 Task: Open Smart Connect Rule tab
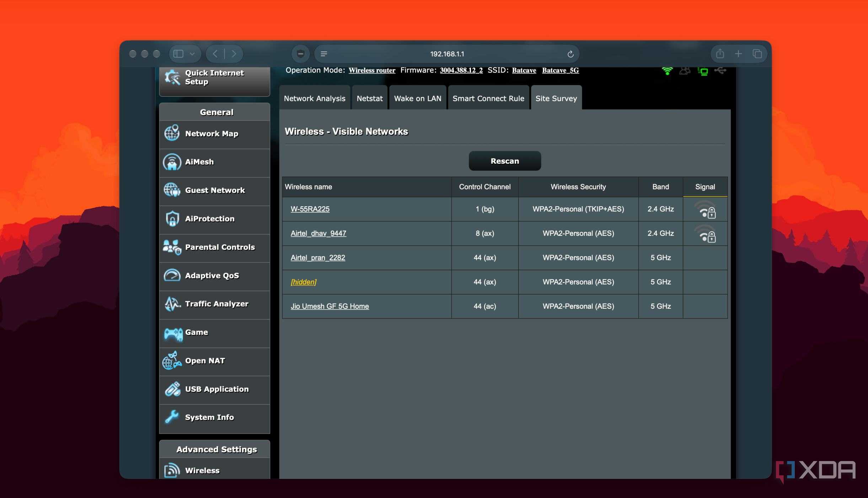click(x=488, y=98)
